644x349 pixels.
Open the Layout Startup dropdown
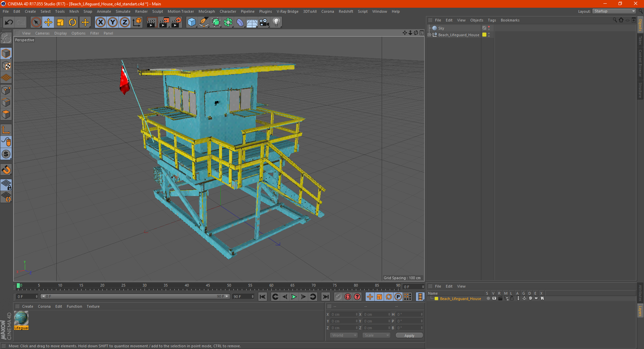click(x=614, y=11)
